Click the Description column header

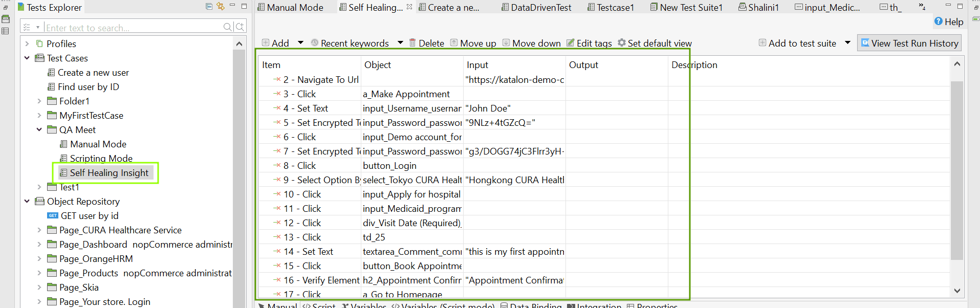pos(694,64)
